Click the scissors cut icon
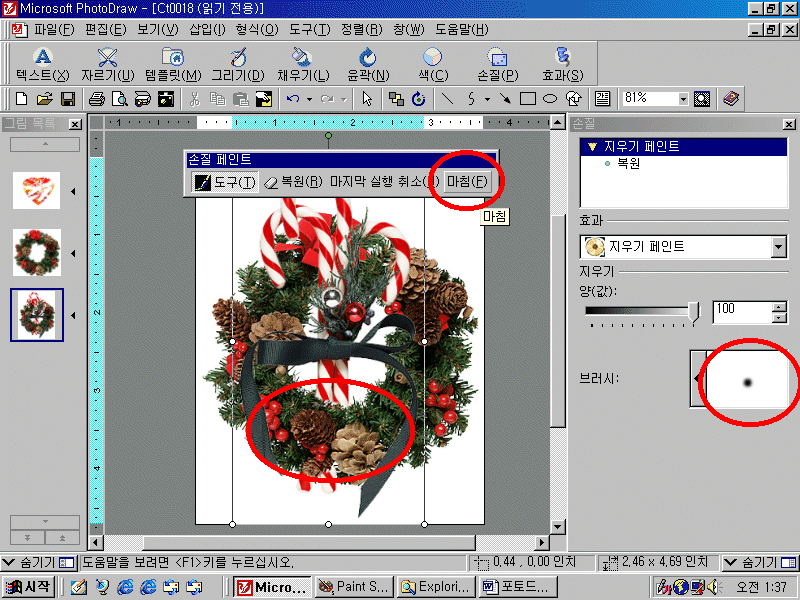The image size is (800, 600). point(194,98)
